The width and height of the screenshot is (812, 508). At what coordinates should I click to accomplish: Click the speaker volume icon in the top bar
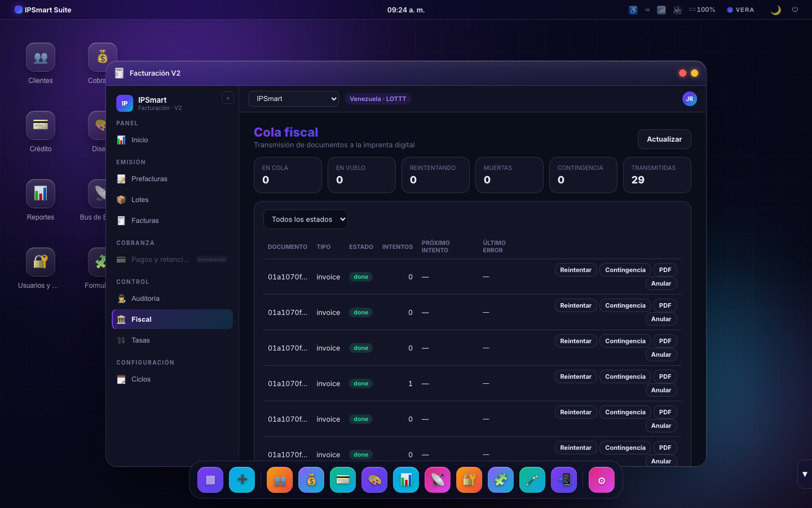(678, 10)
